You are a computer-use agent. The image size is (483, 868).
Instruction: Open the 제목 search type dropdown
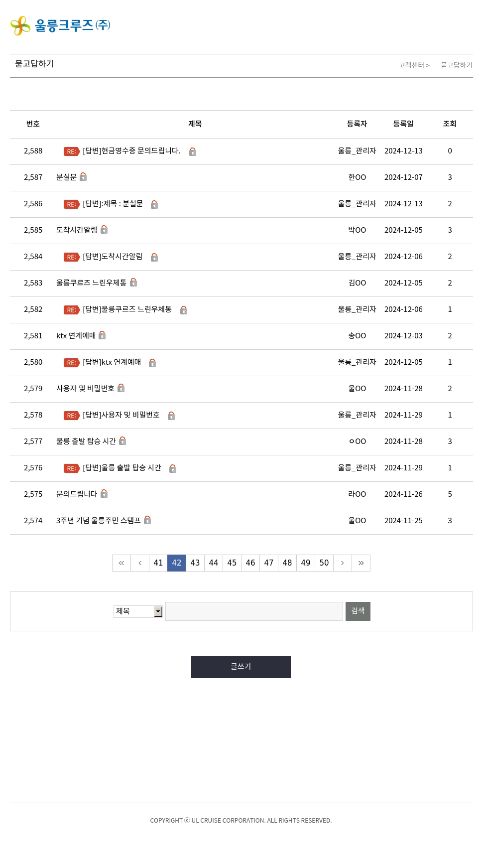138,611
